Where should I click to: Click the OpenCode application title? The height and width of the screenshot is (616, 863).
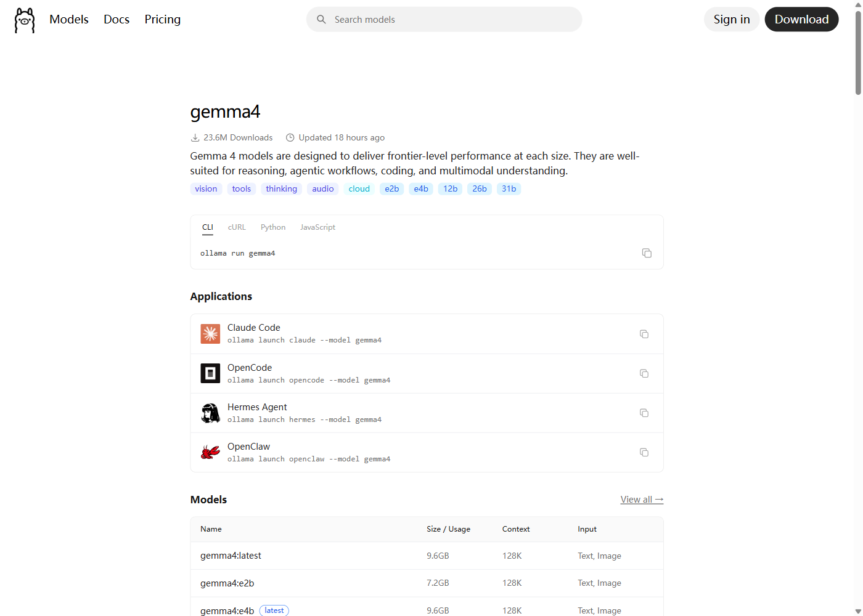pos(250,368)
